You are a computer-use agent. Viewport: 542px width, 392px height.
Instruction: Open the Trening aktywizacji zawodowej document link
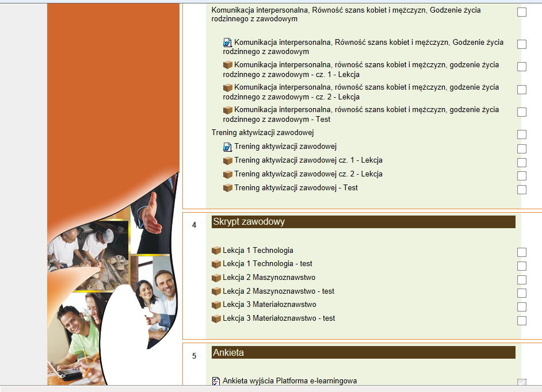(285, 147)
